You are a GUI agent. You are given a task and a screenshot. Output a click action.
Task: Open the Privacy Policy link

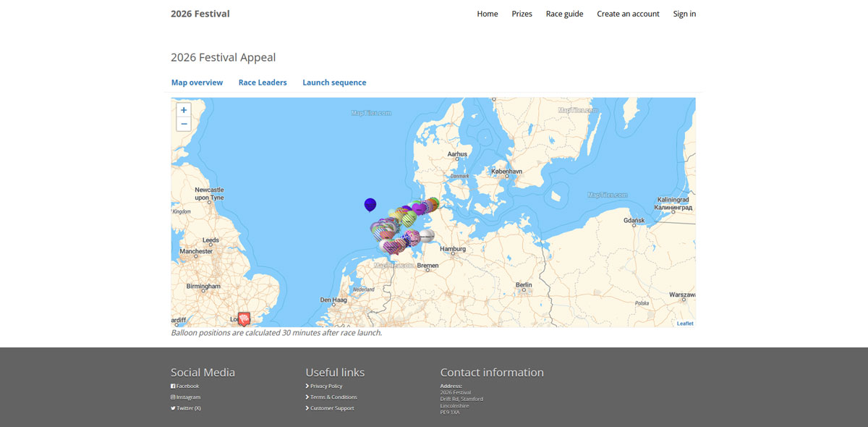pos(325,386)
